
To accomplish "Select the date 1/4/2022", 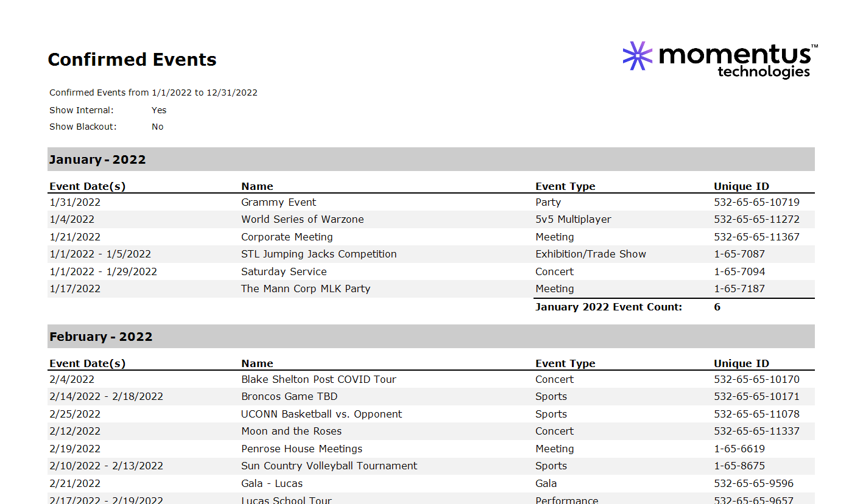I will (x=72, y=219).
